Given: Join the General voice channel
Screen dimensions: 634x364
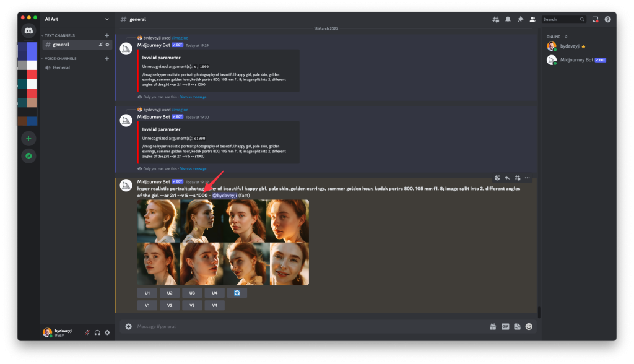Looking at the screenshot, I should tap(77, 67).
